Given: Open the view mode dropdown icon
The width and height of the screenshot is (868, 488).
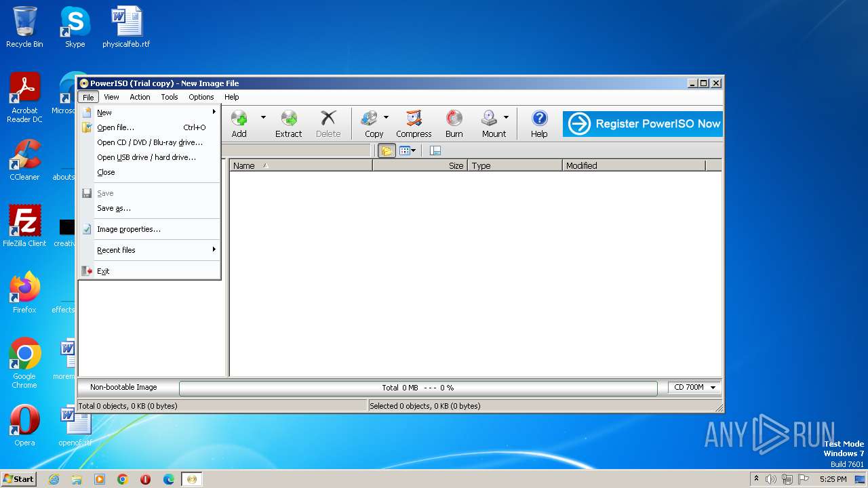Looking at the screenshot, I should (x=408, y=150).
